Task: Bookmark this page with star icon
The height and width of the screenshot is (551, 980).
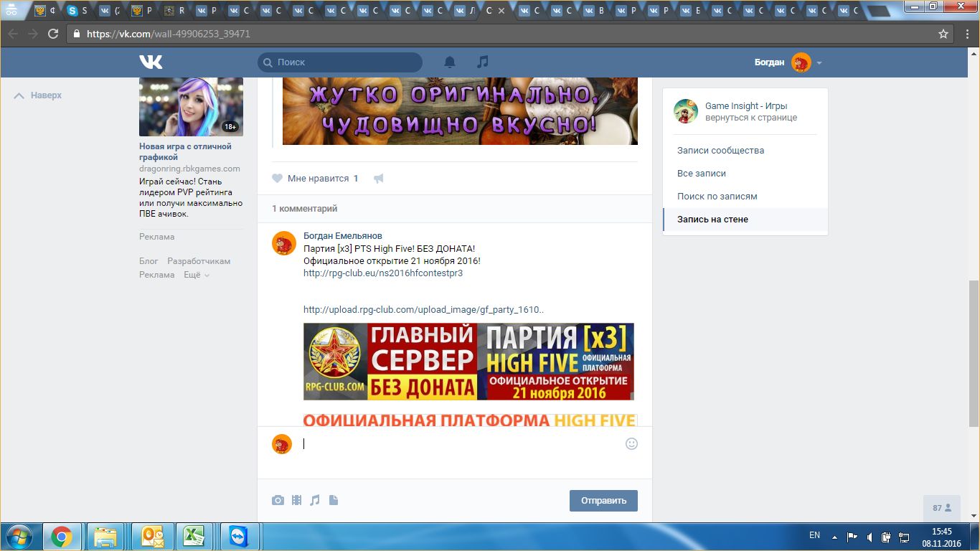Action: (943, 34)
